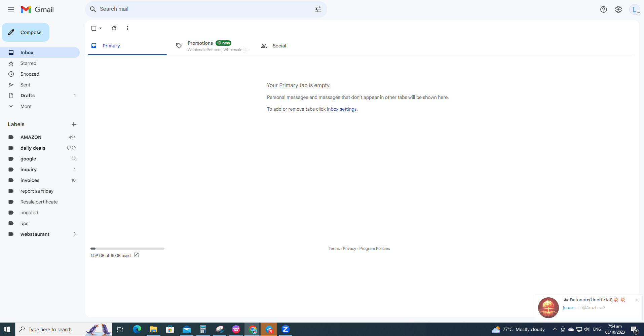
Task: Open Microsoft Edge from taskbar
Action: [x=137, y=329]
